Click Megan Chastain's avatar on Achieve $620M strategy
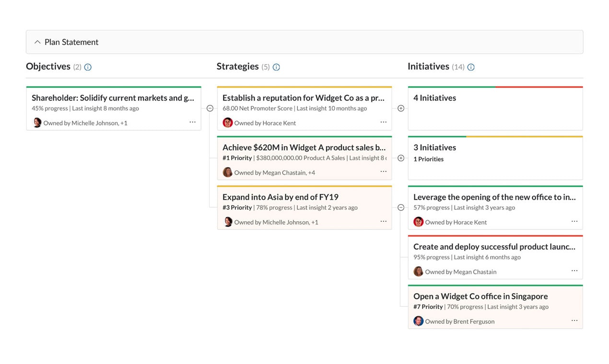Viewport: 609px width, 364px height. [x=227, y=172]
